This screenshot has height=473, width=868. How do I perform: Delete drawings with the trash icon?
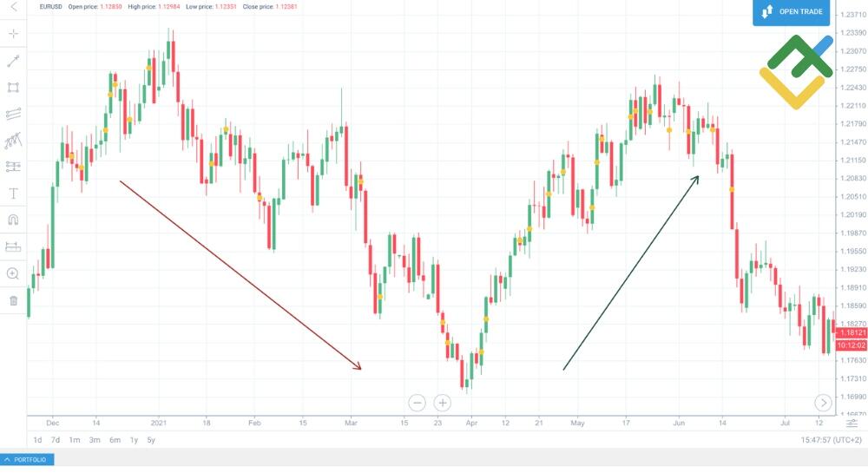13,301
